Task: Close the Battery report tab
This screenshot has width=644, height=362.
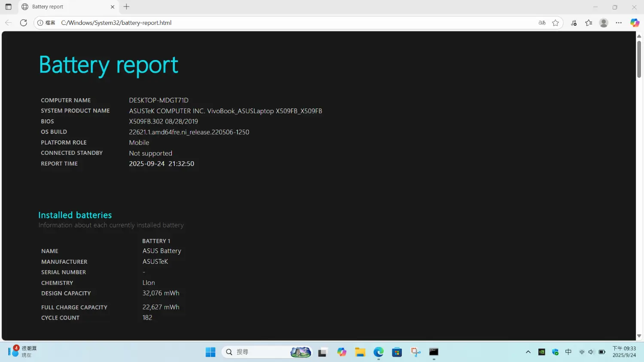Action: click(x=112, y=7)
